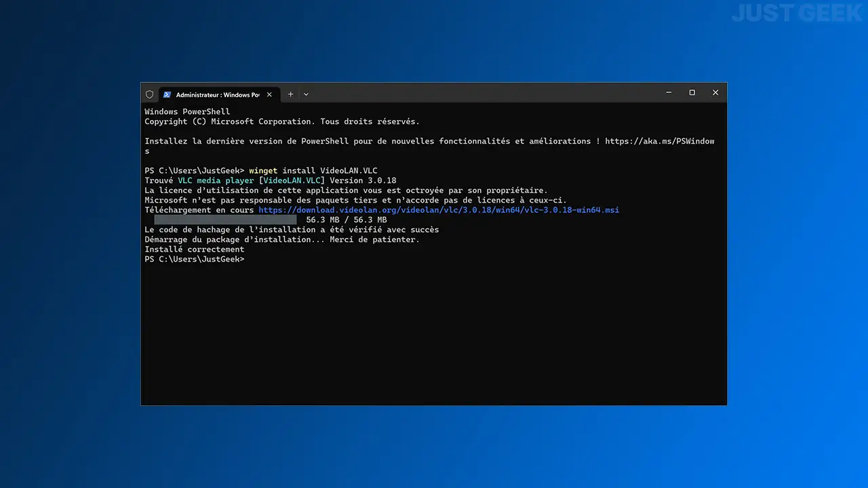Minimize the terminal window

669,93
